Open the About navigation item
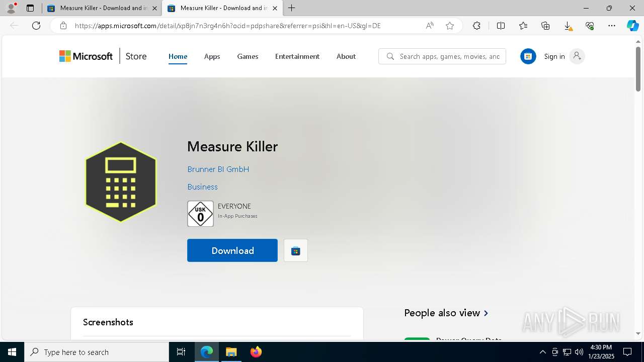This screenshot has width=644, height=362. [346, 56]
